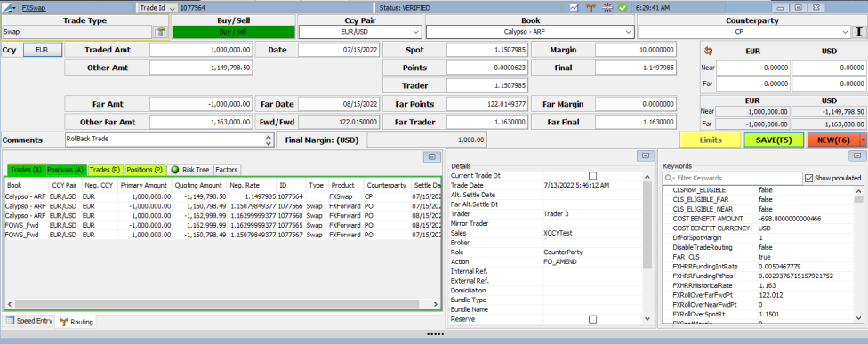This screenshot has width=868, height=344.
Task: Sort table by Neg. Rate column header
Action: [252, 185]
